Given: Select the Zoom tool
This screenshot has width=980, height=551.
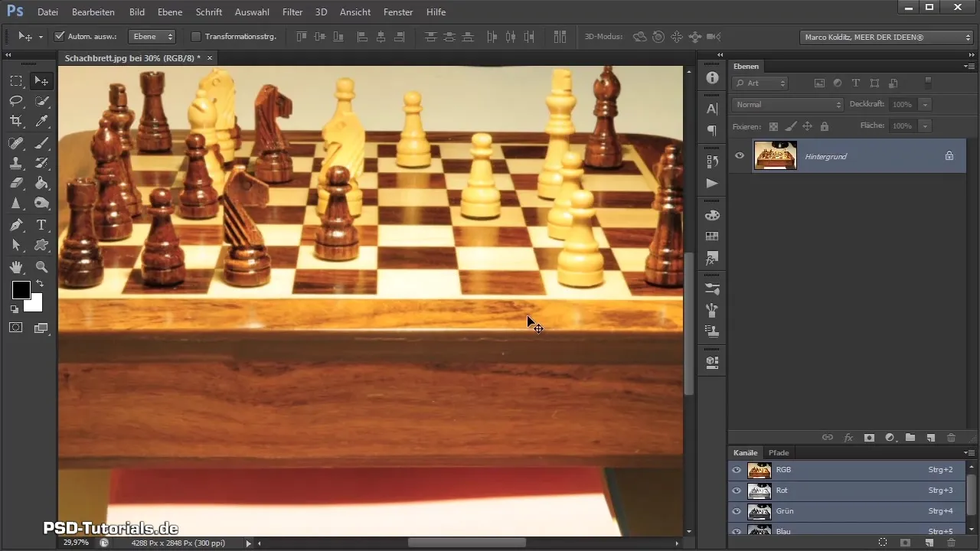Looking at the screenshot, I should (x=41, y=267).
